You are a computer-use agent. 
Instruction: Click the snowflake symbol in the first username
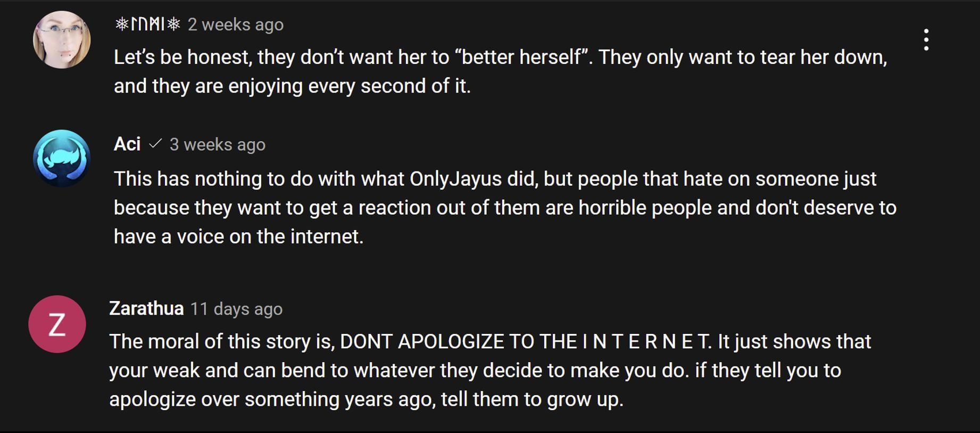121,24
